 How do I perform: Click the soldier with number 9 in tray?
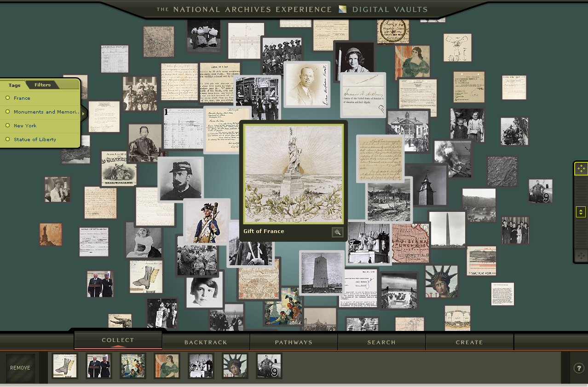point(269,366)
